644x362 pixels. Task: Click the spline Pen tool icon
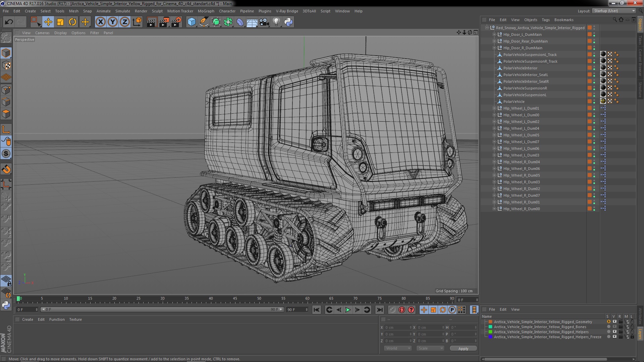click(204, 22)
